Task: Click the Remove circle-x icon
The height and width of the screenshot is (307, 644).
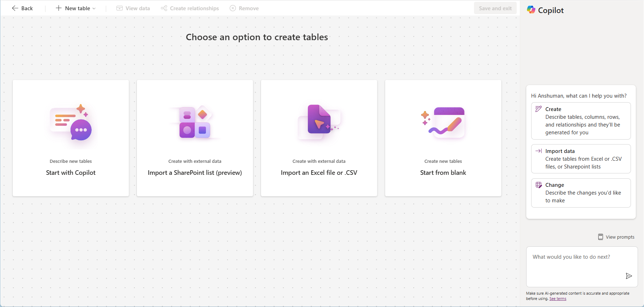Action: [x=233, y=8]
